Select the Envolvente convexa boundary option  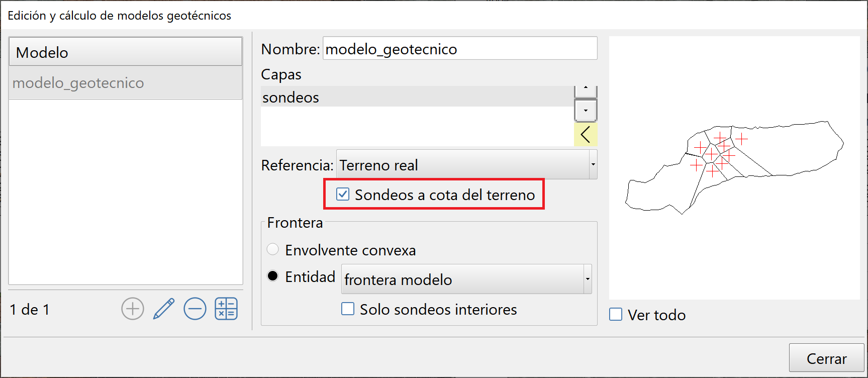[x=272, y=249]
